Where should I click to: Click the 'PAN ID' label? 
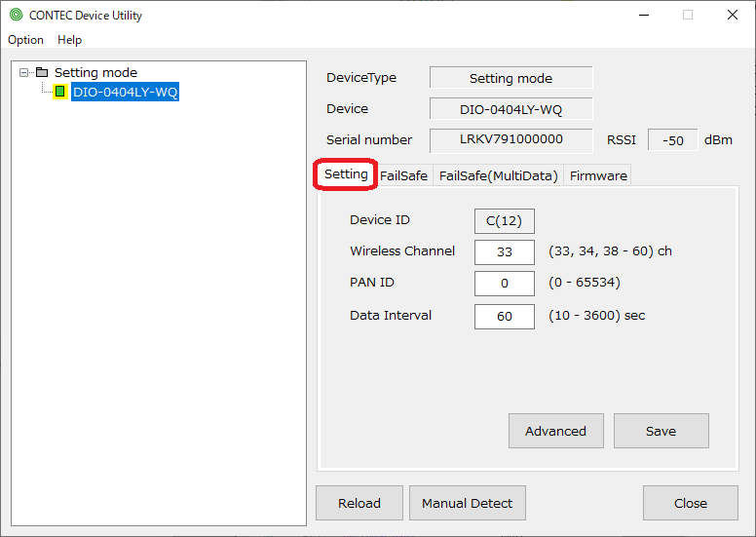point(372,283)
